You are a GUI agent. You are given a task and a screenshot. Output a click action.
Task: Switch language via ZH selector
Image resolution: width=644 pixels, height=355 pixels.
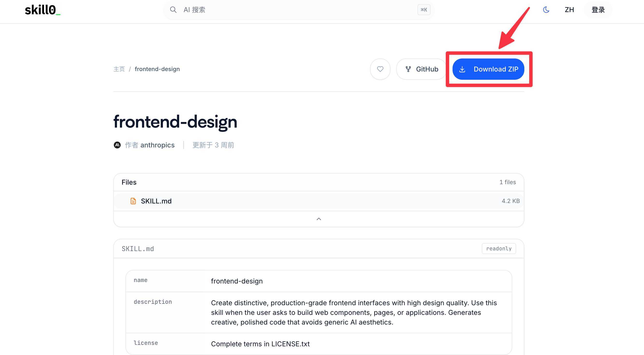[x=569, y=10]
